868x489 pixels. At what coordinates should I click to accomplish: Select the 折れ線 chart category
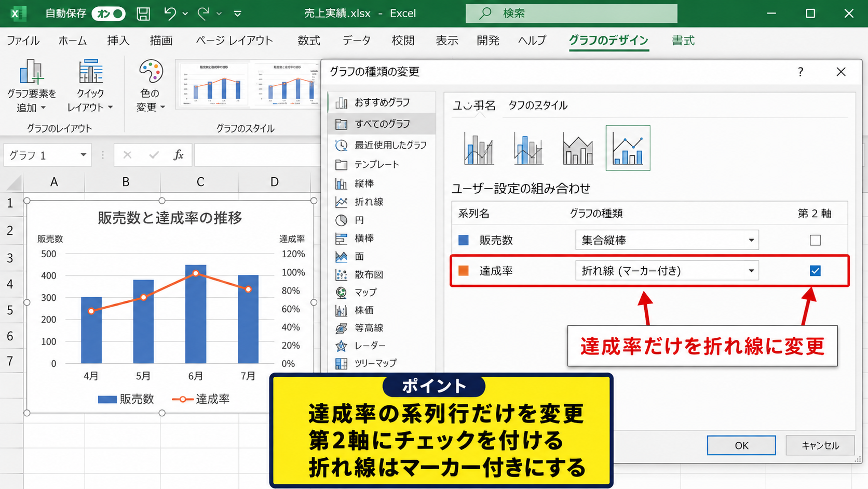pyautogui.click(x=369, y=202)
